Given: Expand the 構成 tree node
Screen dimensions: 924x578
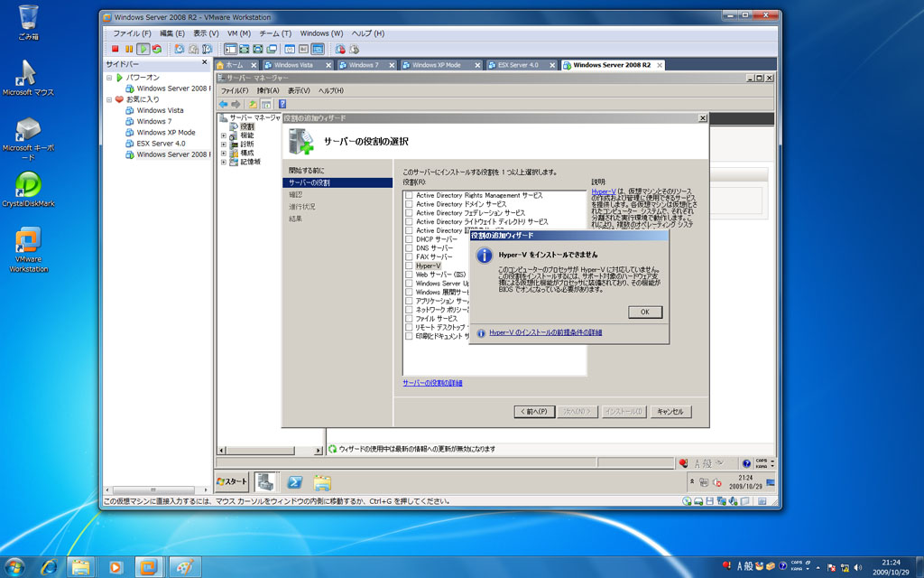Looking at the screenshot, I should click(224, 154).
